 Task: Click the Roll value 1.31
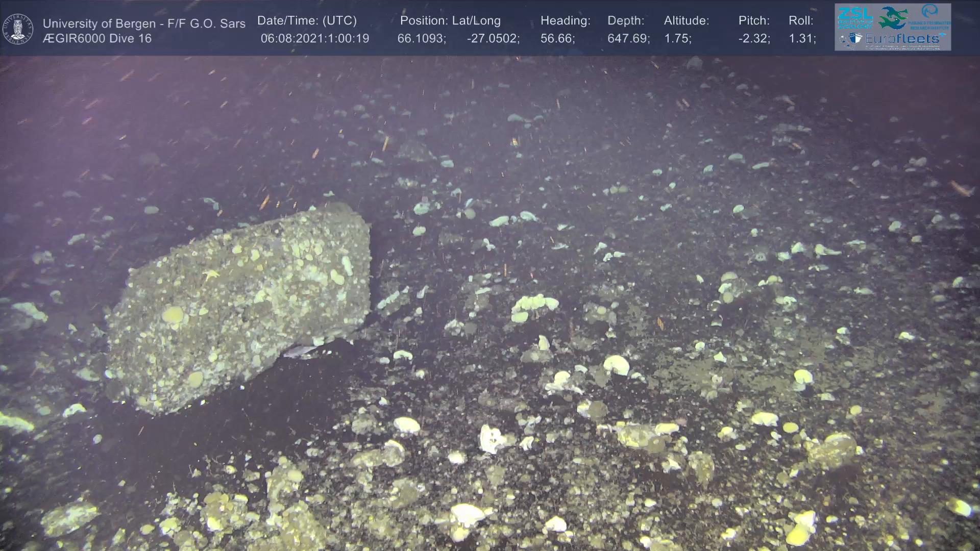(x=802, y=39)
